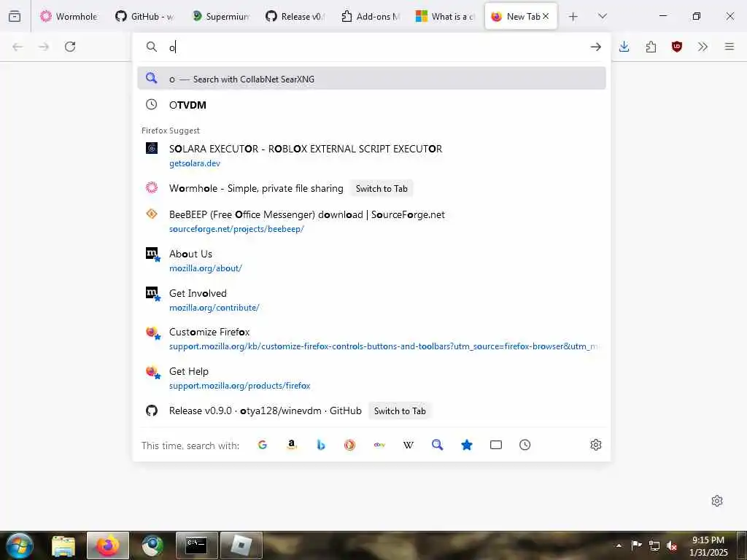
Task: Search this time with Wikipedia
Action: pos(409,445)
